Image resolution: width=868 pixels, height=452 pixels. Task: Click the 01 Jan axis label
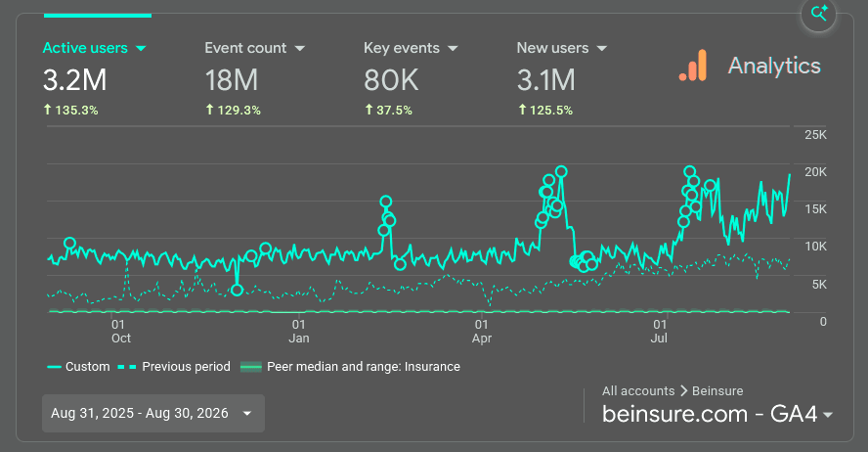point(299,332)
